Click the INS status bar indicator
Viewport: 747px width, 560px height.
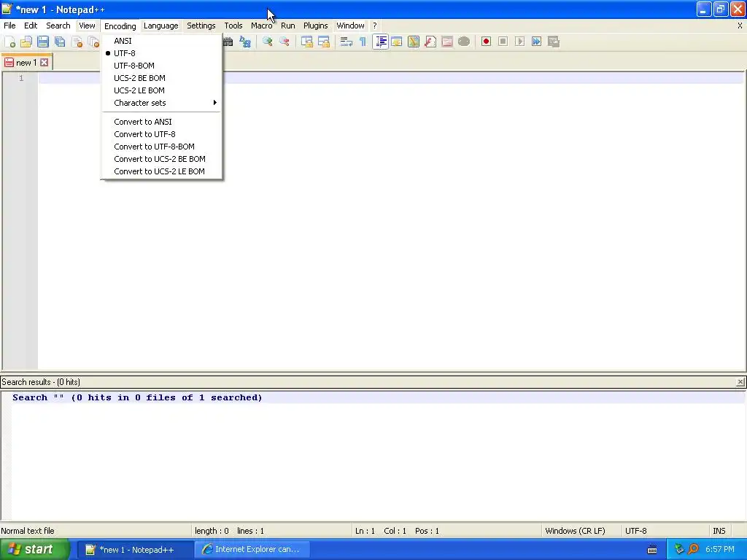point(719,531)
